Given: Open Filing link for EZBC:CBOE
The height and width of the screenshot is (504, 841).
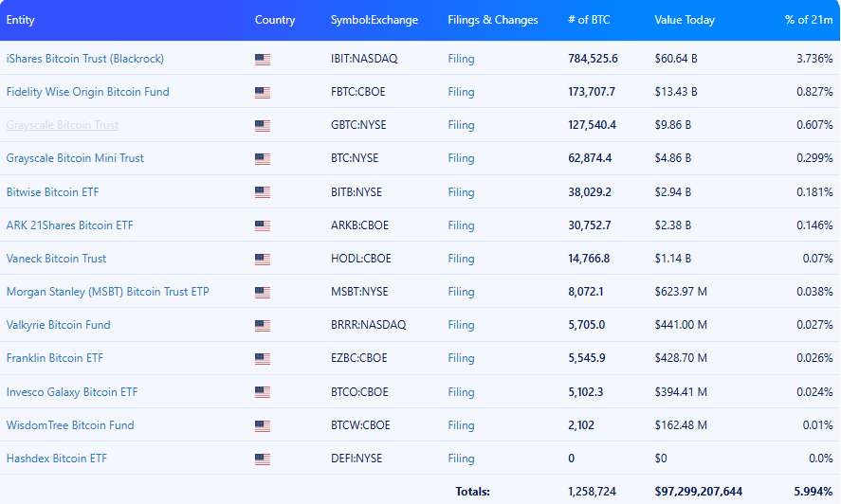Looking at the screenshot, I should coord(461,358).
